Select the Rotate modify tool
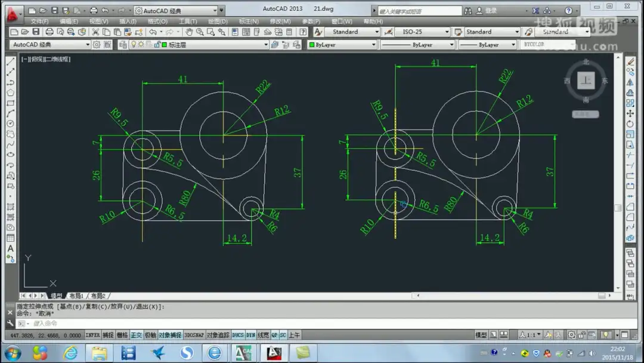The width and height of the screenshot is (644, 363). tap(630, 124)
